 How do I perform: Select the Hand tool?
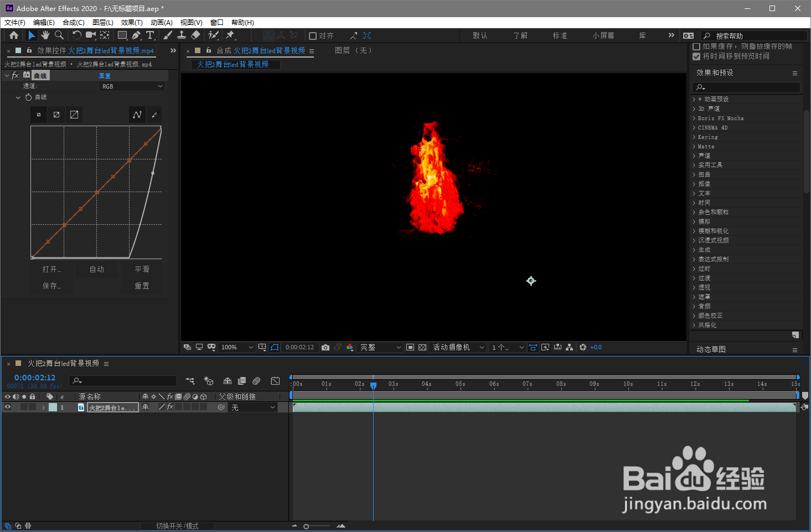click(45, 35)
